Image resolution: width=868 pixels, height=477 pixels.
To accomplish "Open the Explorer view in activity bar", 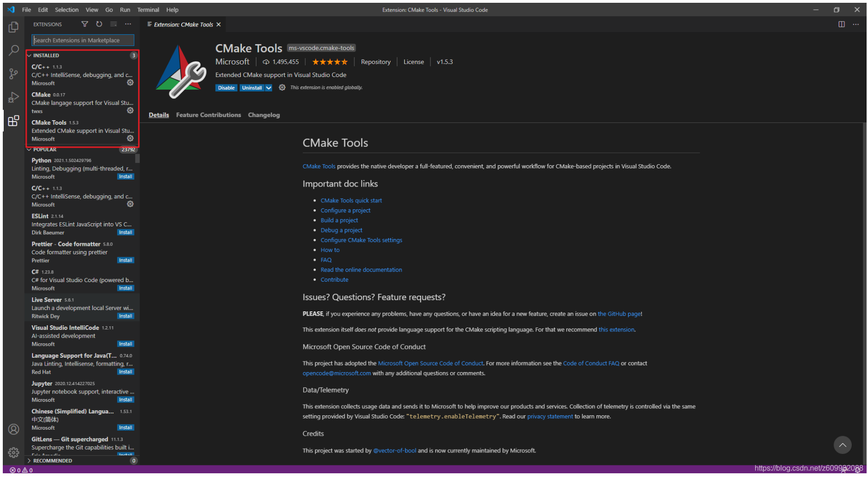I will pyautogui.click(x=13, y=27).
